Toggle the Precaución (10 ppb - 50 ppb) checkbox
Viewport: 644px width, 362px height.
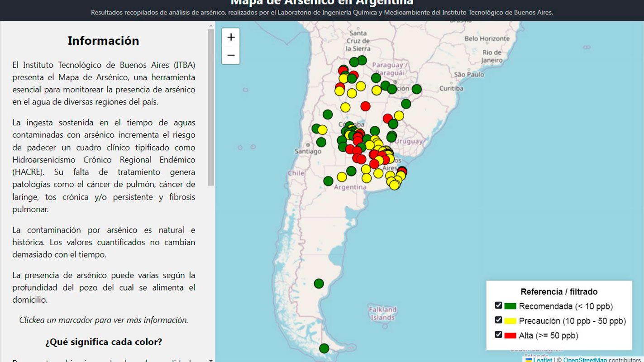pyautogui.click(x=499, y=320)
